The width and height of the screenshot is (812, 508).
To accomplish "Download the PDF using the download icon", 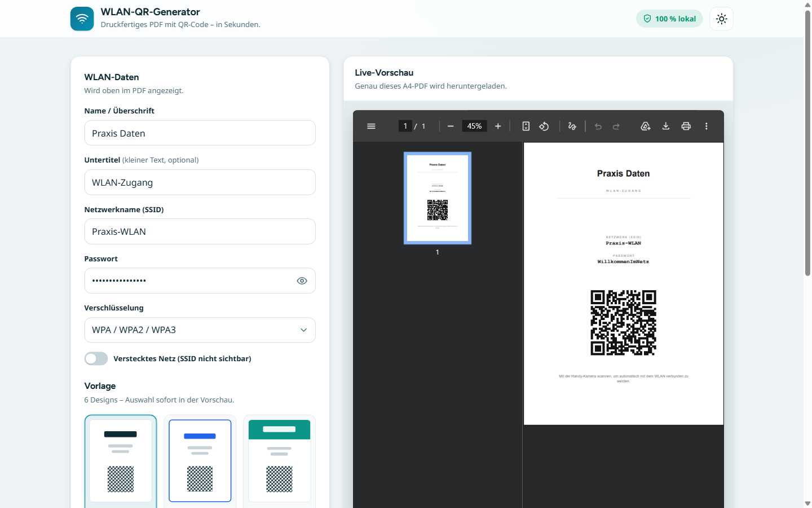I will tap(666, 126).
